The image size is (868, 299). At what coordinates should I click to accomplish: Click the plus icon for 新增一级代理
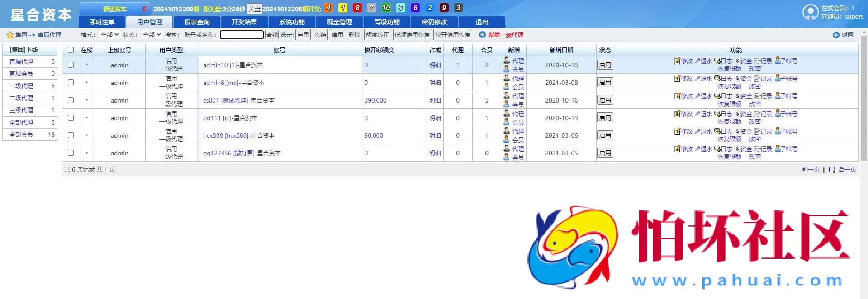coord(482,35)
